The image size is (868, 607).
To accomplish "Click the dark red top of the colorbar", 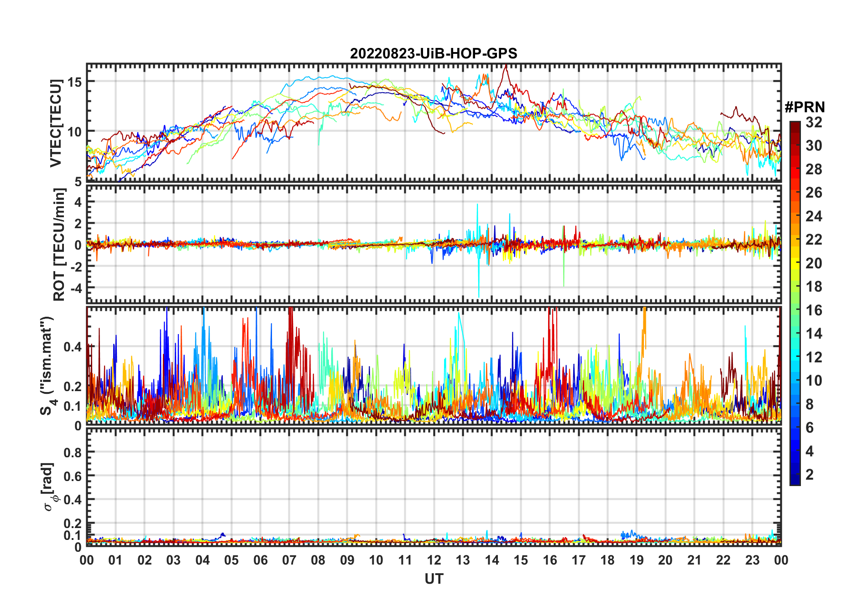I will 795,125.
